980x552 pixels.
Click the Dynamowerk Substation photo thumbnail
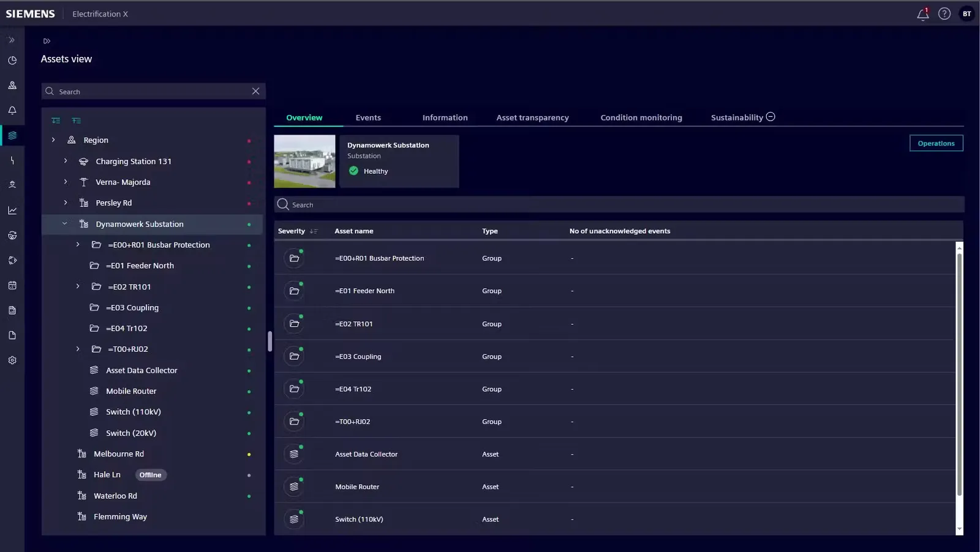pyautogui.click(x=304, y=162)
